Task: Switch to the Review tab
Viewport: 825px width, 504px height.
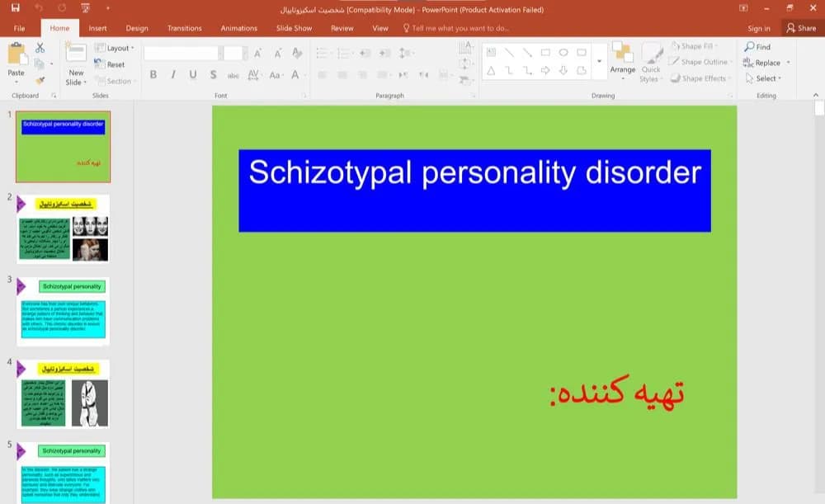Action: pyautogui.click(x=342, y=28)
